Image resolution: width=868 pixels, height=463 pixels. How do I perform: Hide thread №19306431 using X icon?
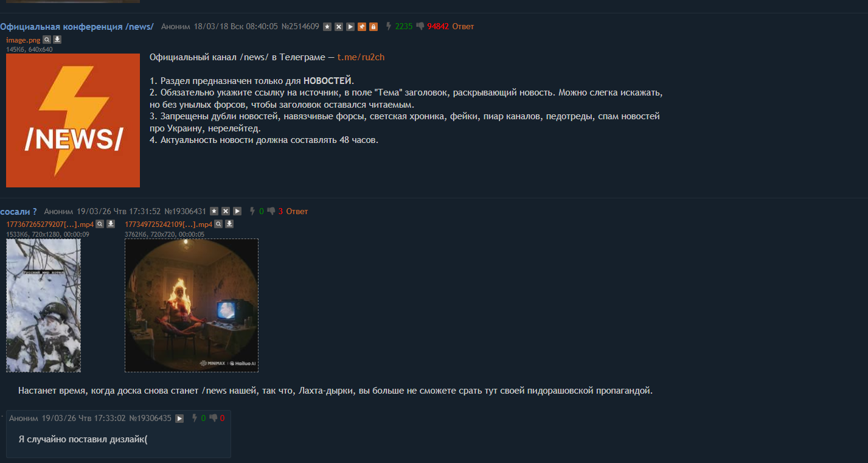tap(226, 211)
